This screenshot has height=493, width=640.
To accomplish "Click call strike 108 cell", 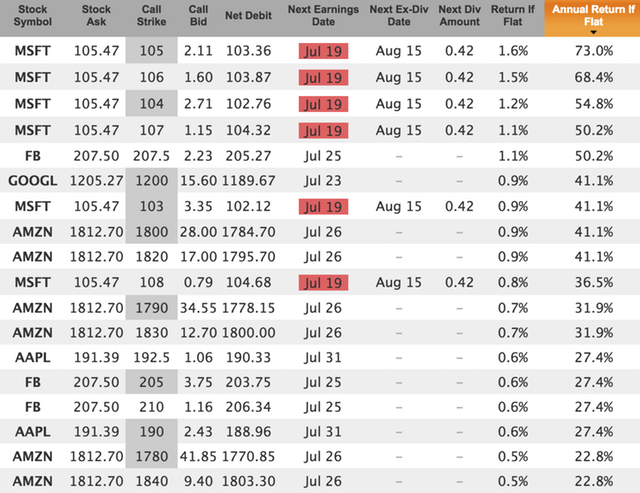I will click(x=151, y=282).
